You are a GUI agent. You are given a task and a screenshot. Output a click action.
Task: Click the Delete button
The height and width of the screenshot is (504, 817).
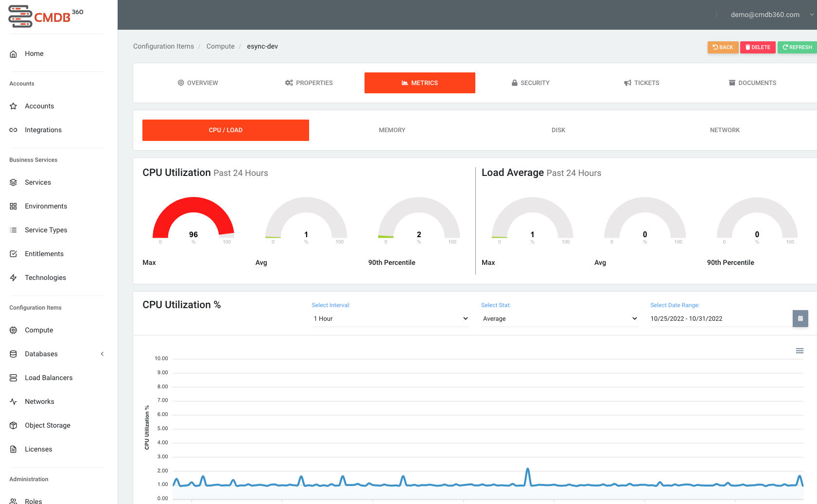coord(758,47)
